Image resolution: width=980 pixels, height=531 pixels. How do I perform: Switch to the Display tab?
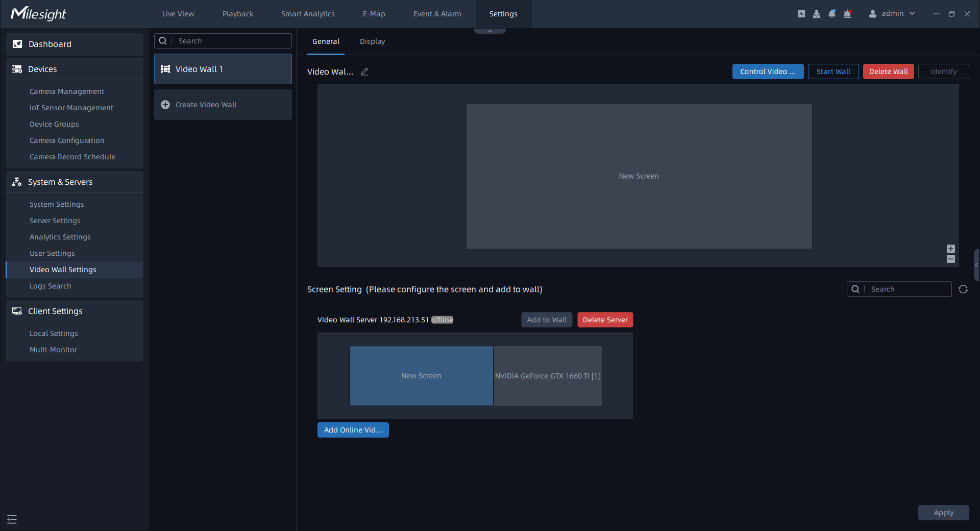[372, 42]
